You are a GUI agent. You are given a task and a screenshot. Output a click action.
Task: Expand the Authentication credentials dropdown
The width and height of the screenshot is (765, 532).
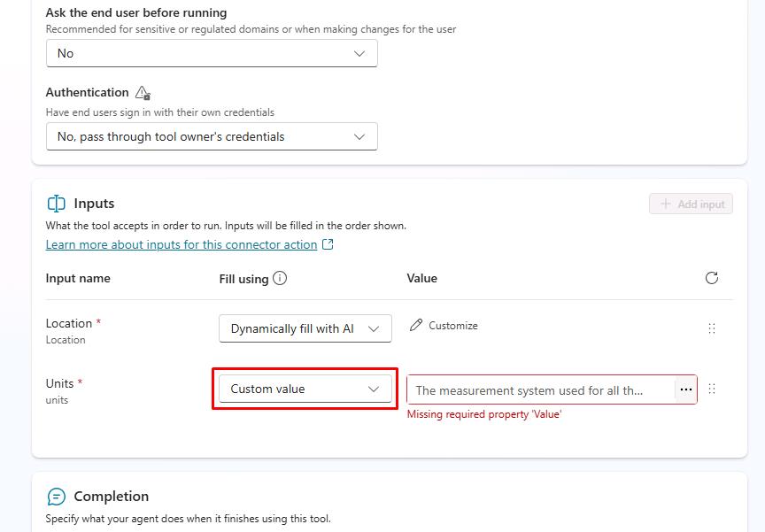coord(212,136)
